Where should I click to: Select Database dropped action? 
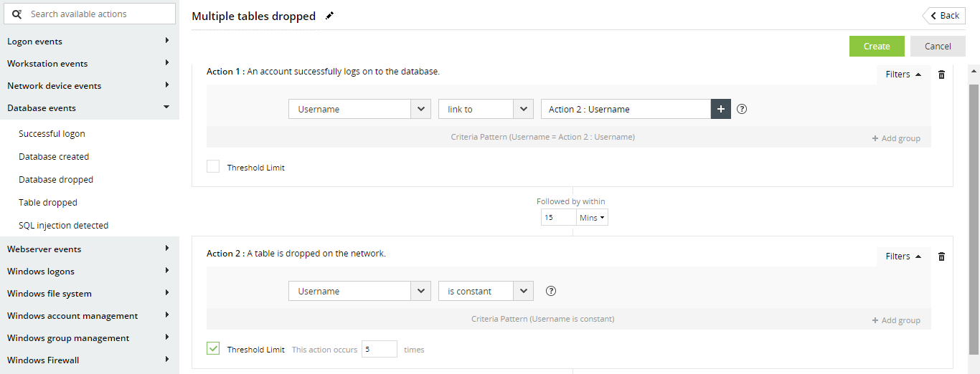[x=56, y=180]
